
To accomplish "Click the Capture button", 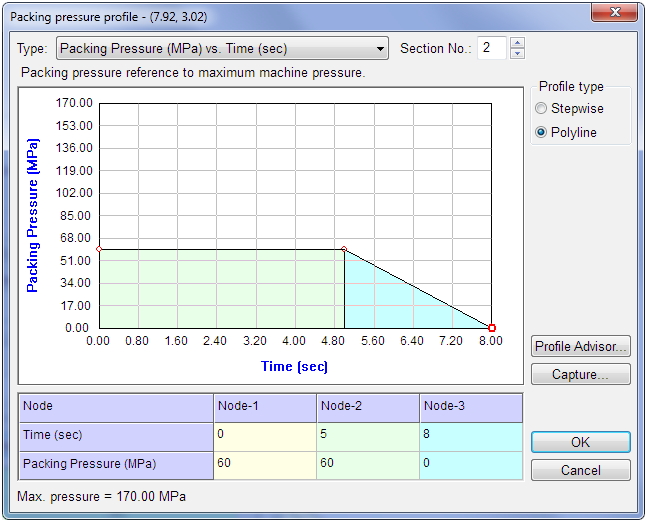I will (x=581, y=374).
